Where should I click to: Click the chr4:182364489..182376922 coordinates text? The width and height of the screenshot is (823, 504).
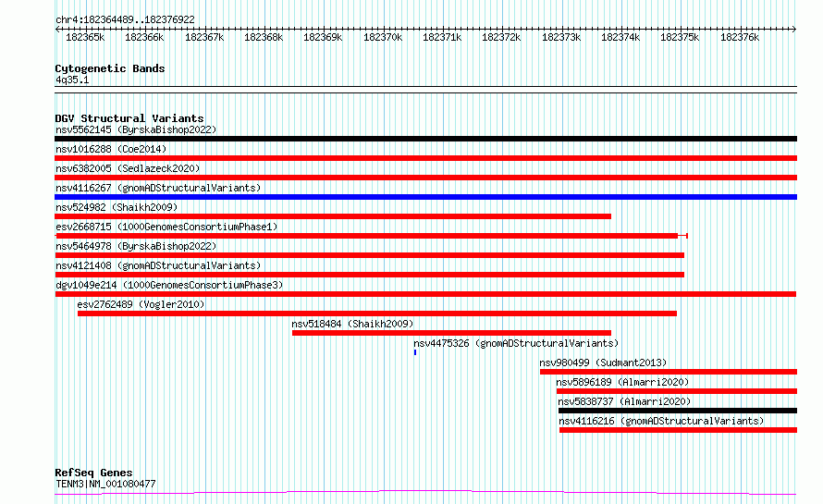(125, 20)
